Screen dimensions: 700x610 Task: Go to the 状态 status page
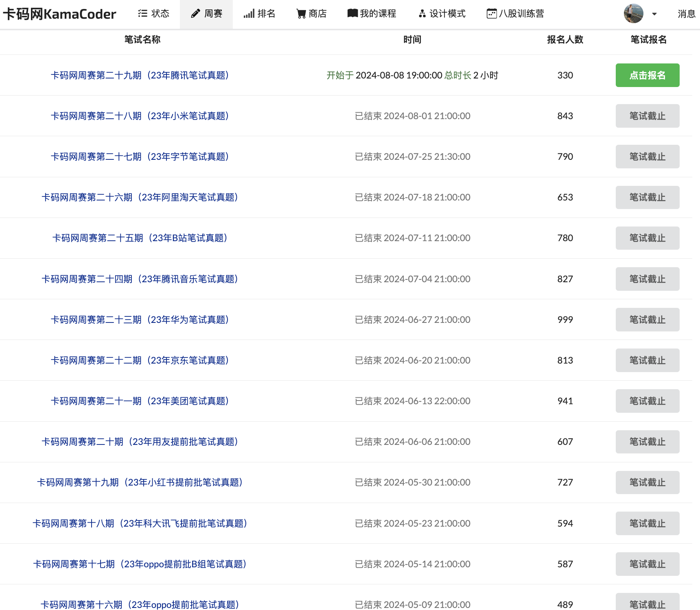point(153,13)
